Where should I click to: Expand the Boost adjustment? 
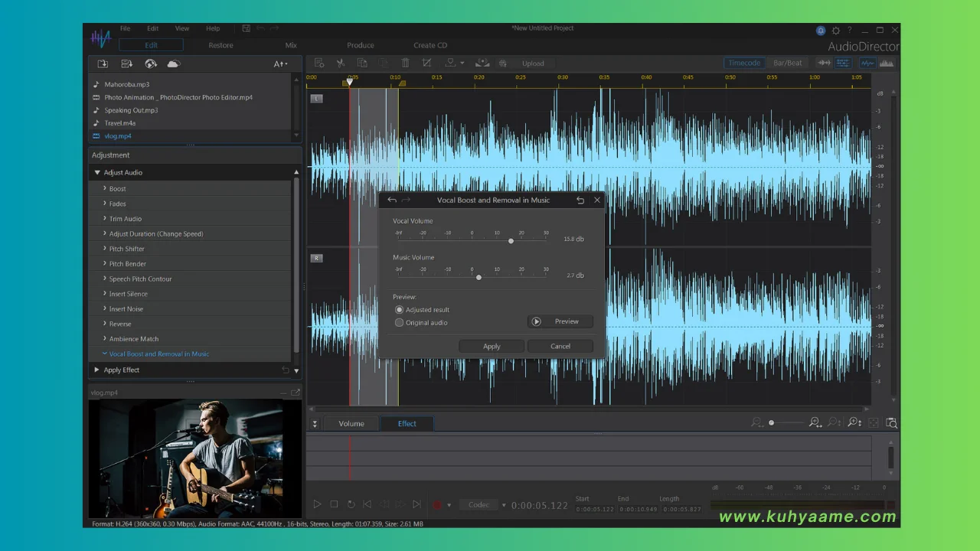click(104, 188)
